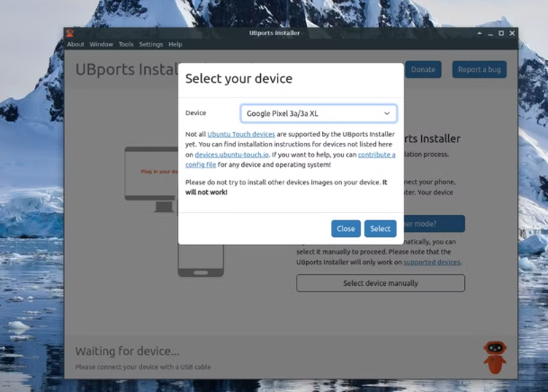Viewport: 548px width, 392px height.
Task: Open the Device dropdown list
Action: (x=318, y=113)
